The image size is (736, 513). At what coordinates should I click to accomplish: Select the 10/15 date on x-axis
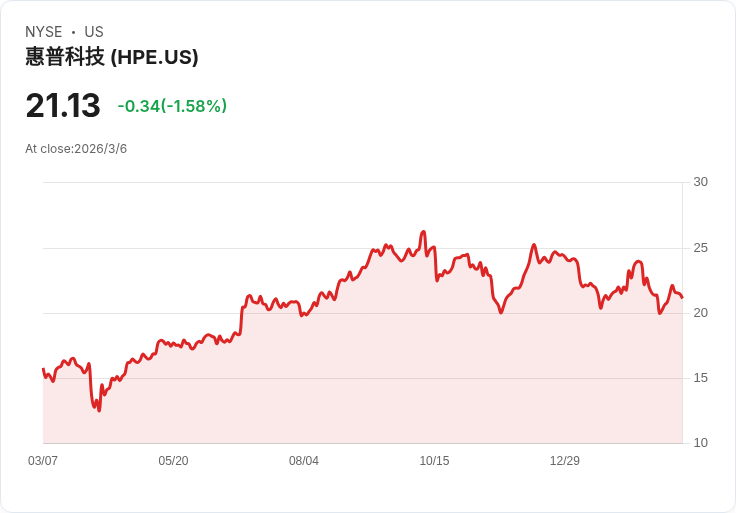(434, 461)
